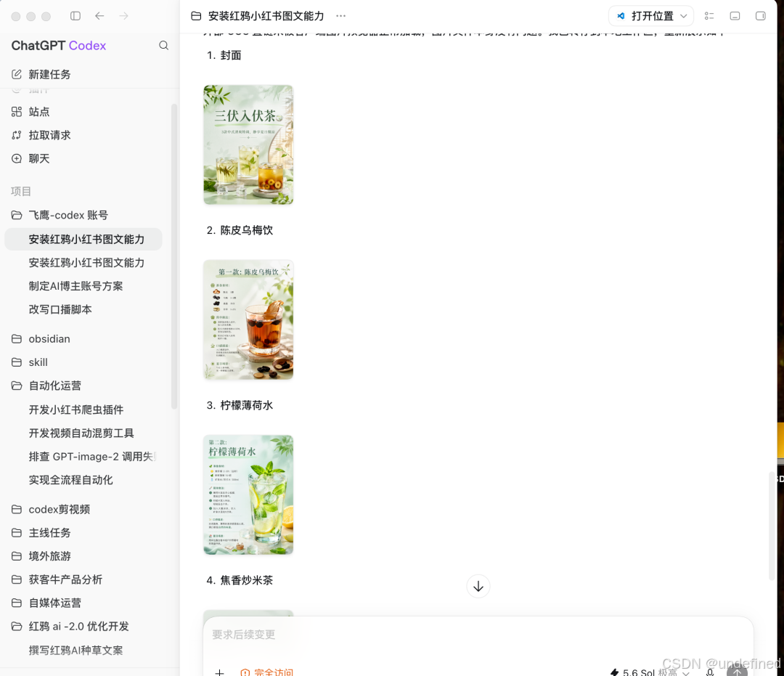
Task: Click the 2. 陈皮乌梅饮 heading text
Action: tap(240, 230)
